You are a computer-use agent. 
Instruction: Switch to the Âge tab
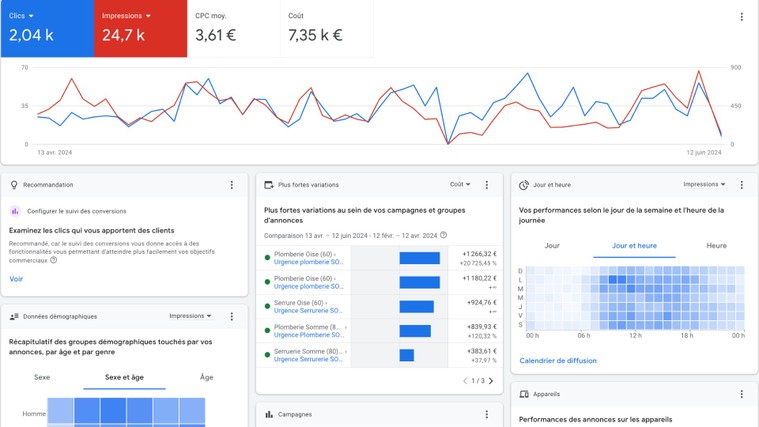(207, 377)
